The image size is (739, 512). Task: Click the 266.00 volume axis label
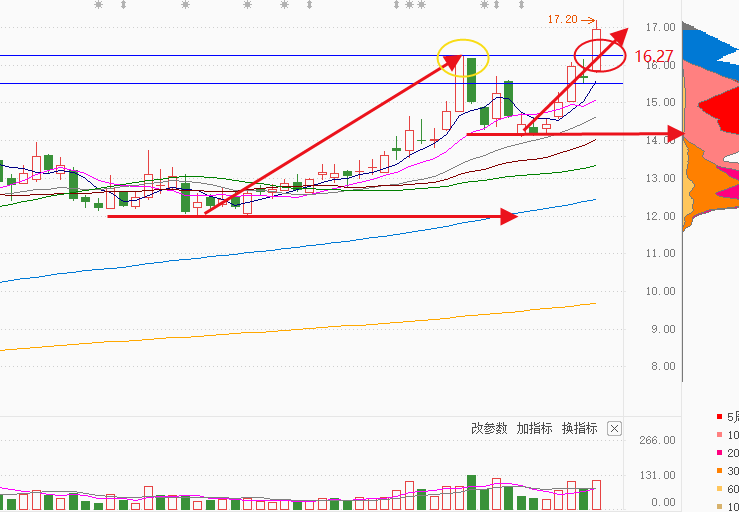[657, 440]
